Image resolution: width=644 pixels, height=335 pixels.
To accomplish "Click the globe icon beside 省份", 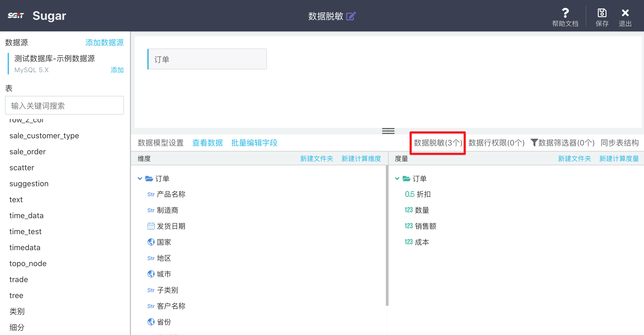I will point(151,322).
